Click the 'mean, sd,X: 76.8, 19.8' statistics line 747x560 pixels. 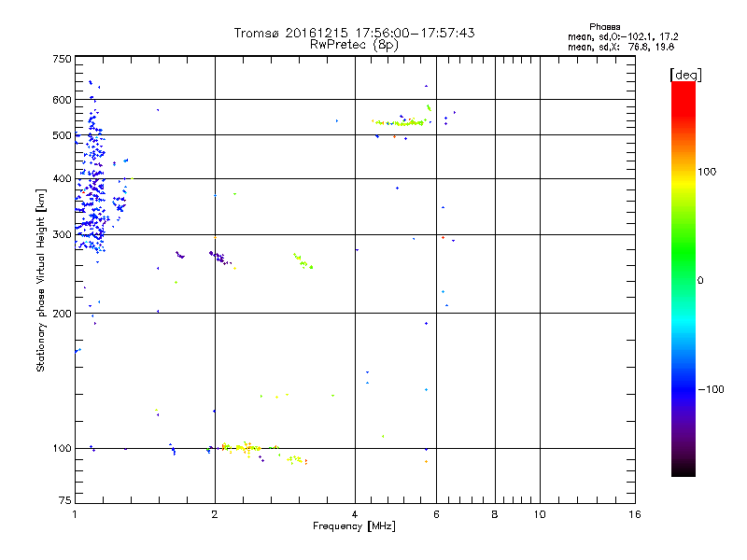pos(621,47)
